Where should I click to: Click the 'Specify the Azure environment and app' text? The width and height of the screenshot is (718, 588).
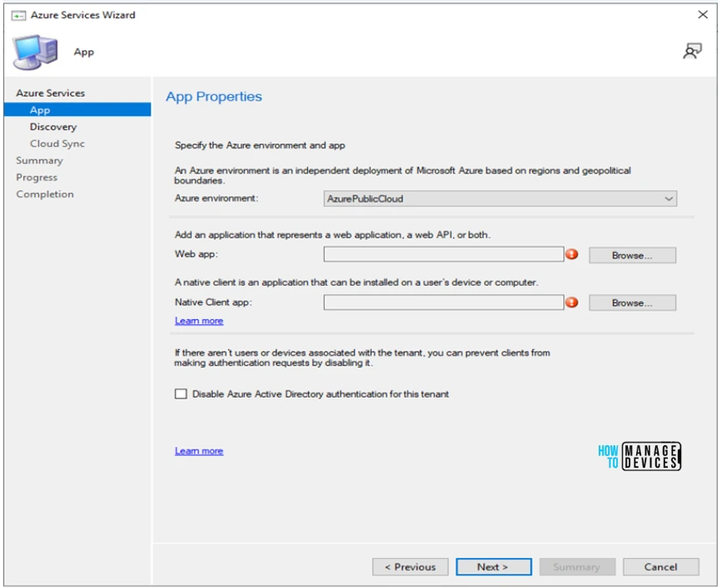click(x=260, y=145)
